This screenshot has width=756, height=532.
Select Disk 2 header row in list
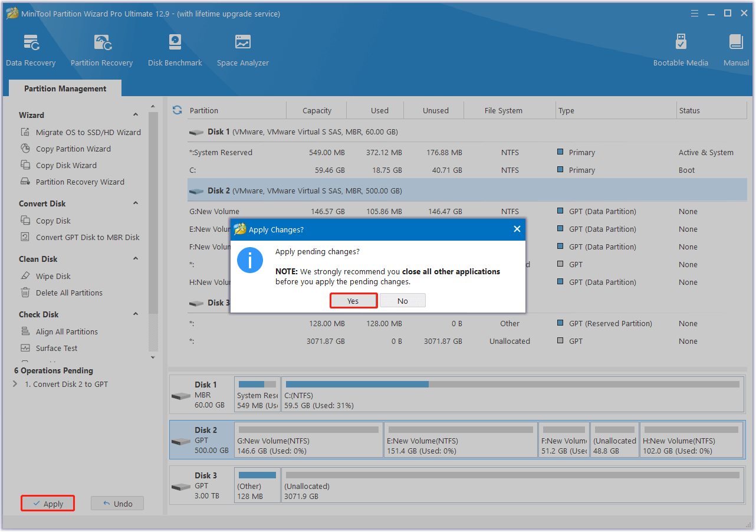[467, 191]
